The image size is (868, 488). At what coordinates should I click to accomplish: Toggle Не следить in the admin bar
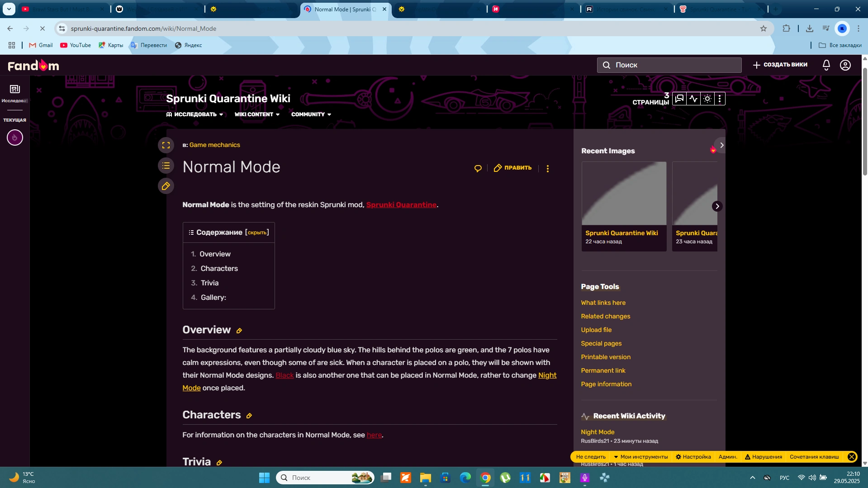(590, 457)
